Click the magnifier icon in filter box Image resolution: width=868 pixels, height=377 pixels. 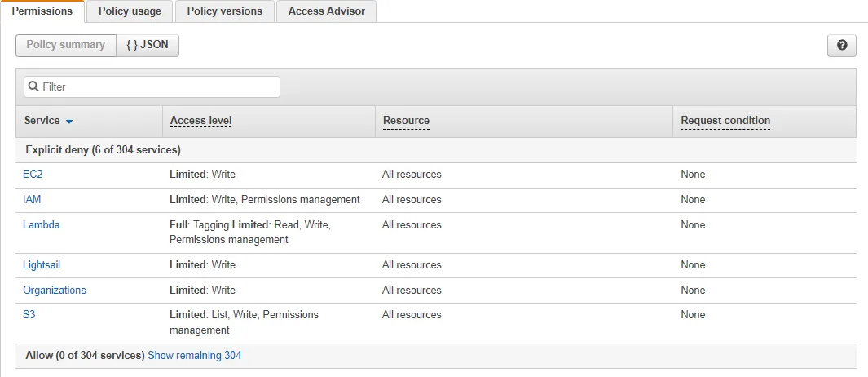click(x=33, y=86)
